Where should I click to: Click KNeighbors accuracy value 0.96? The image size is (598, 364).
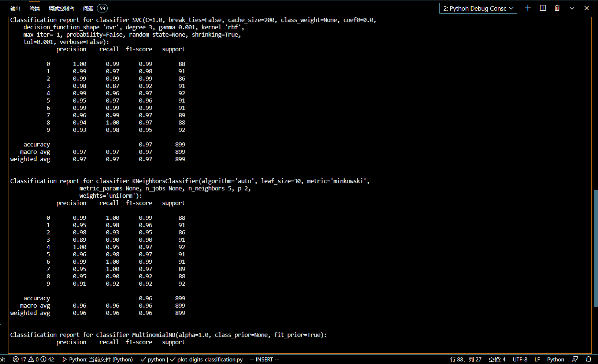(x=145, y=298)
